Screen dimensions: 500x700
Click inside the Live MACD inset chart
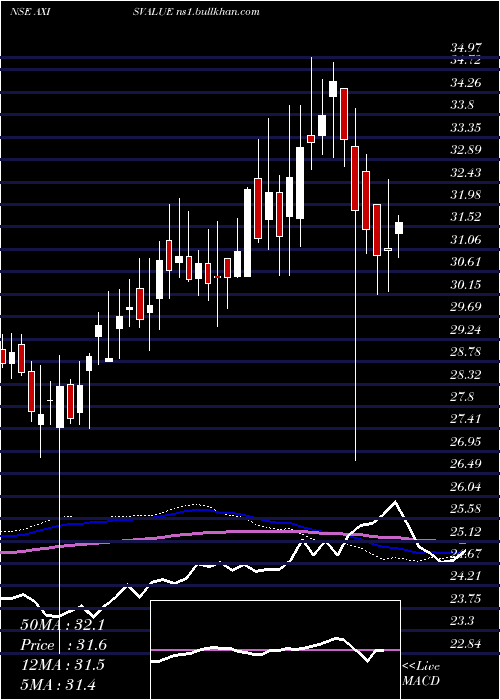[275, 650]
